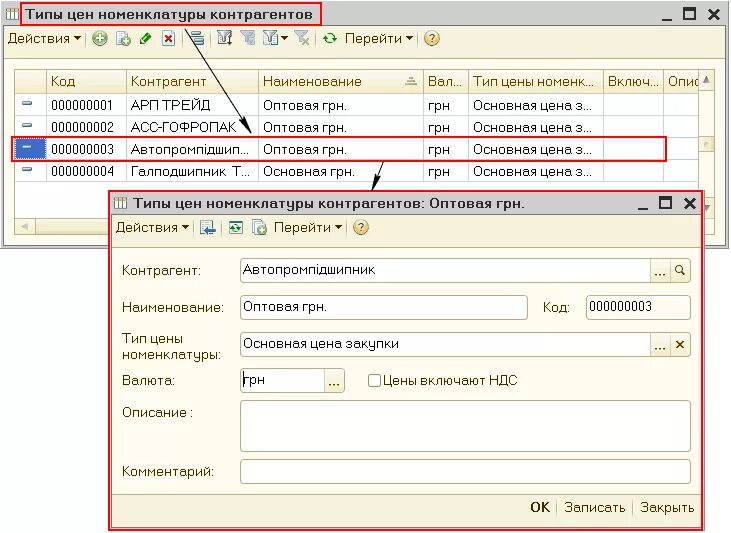The height and width of the screenshot is (533, 731).
Task: Click the Copy element icon in form toolbar
Action: tap(259, 228)
